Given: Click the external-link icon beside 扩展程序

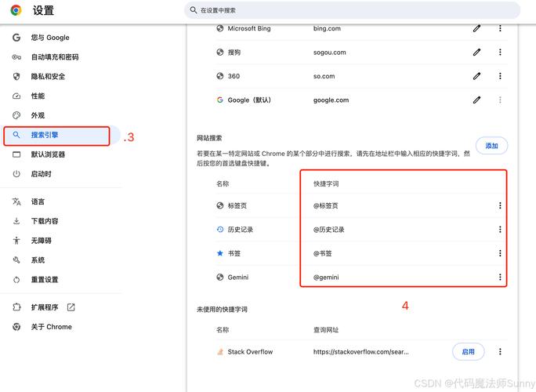Looking at the screenshot, I should (71, 307).
